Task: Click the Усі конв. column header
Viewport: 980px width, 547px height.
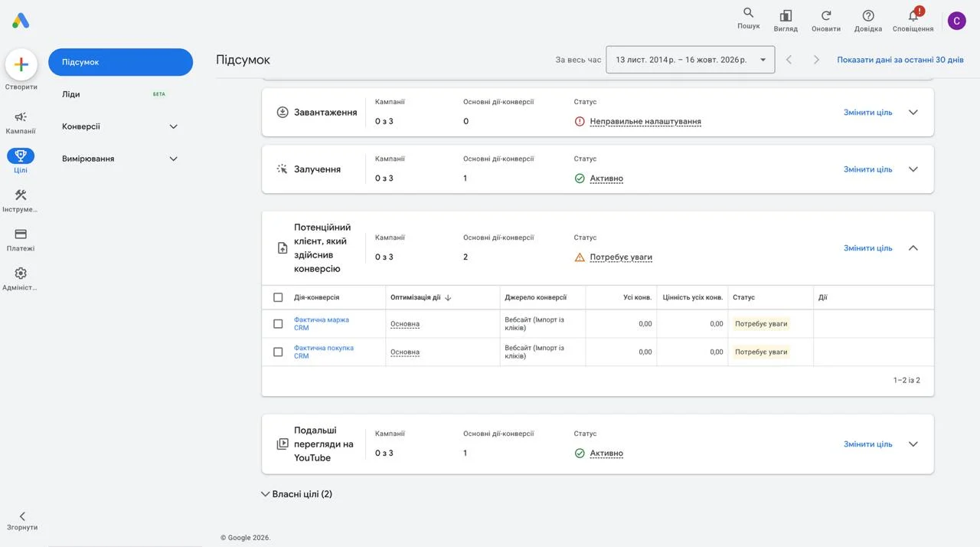Action: (x=637, y=297)
